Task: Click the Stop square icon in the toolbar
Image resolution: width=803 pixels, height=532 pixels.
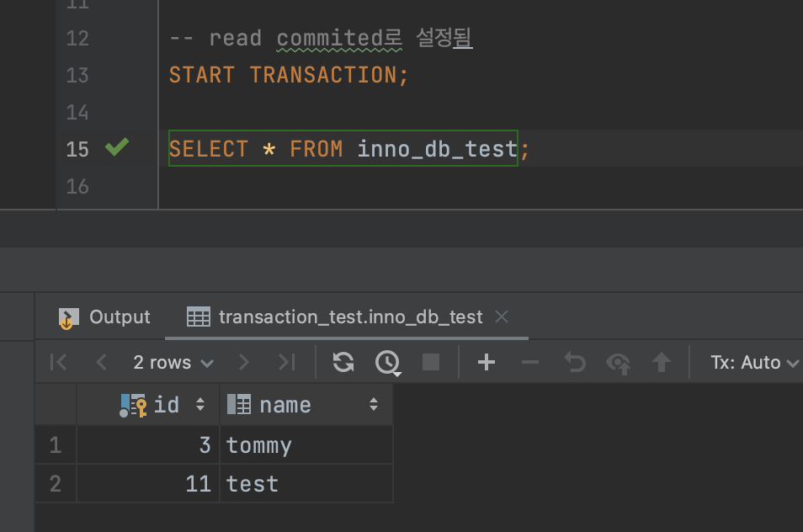Action: pos(431,362)
